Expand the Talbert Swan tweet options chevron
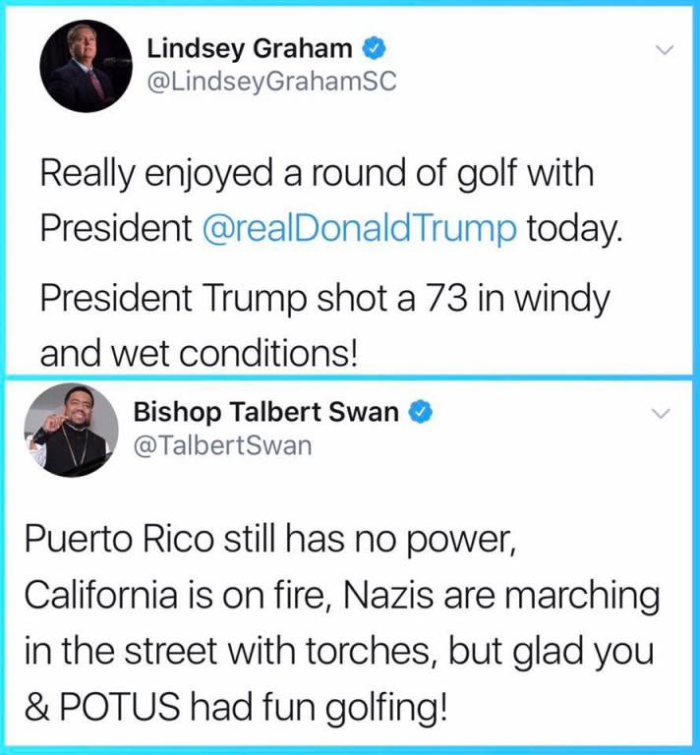Viewport: 700px width, 755px height. 665,414
